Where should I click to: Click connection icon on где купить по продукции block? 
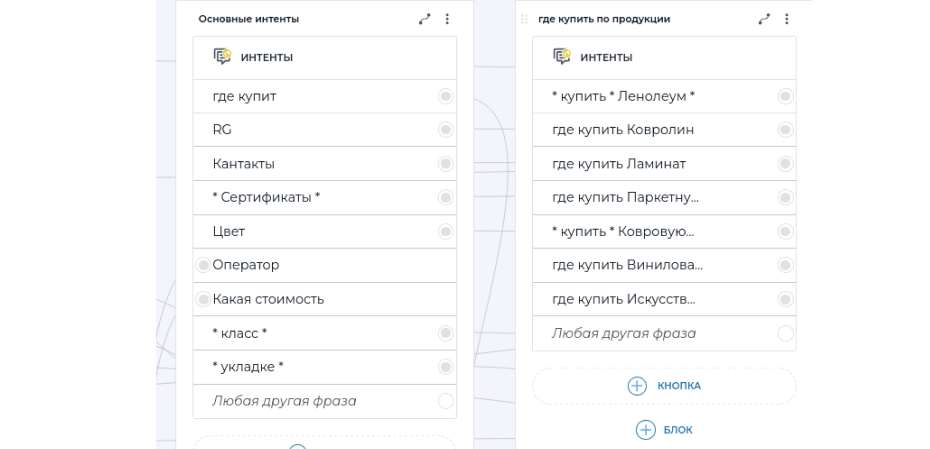pyautogui.click(x=765, y=19)
